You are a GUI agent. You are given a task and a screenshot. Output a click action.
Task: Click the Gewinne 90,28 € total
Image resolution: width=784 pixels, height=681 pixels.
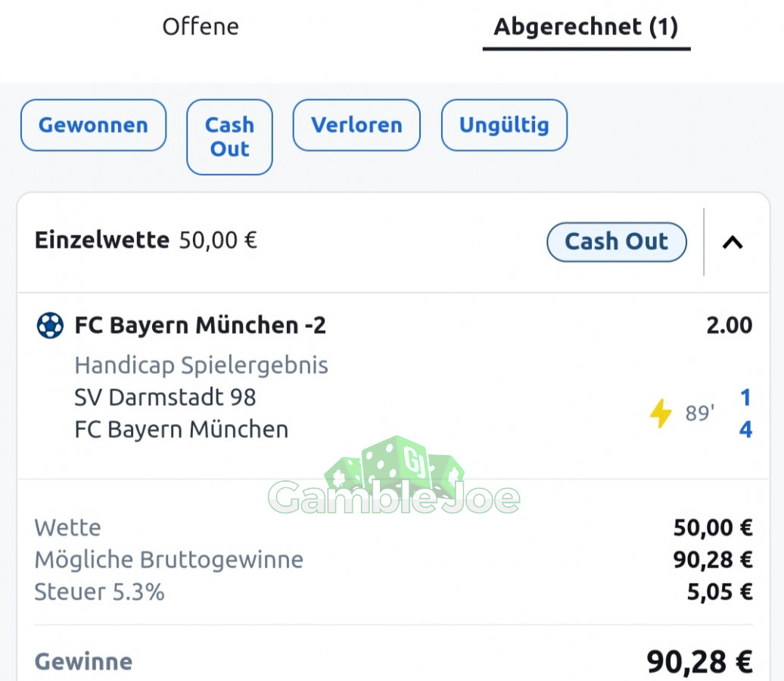click(394, 661)
